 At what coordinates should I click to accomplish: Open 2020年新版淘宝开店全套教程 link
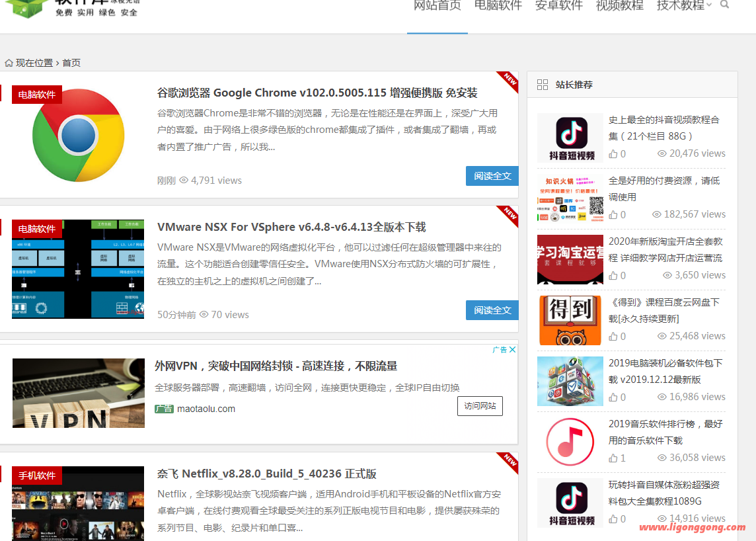(665, 249)
